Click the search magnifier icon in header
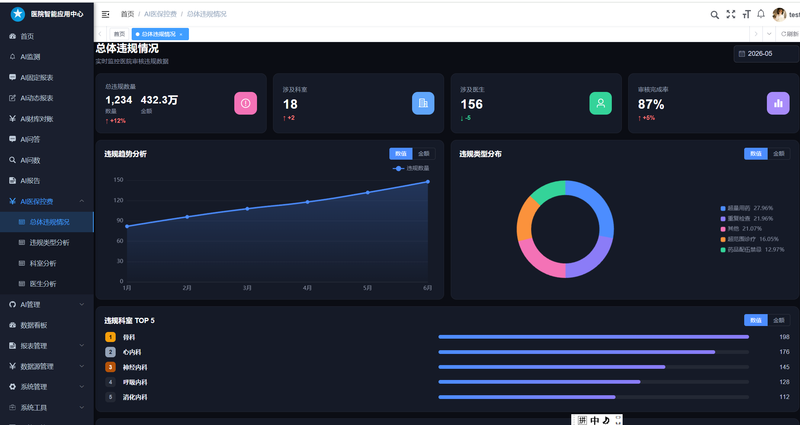Viewport: 800px width, 425px height. [x=714, y=15]
